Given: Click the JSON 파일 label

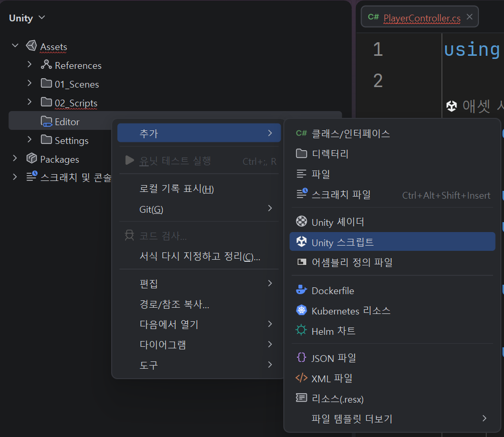Looking at the screenshot, I should [333, 358].
